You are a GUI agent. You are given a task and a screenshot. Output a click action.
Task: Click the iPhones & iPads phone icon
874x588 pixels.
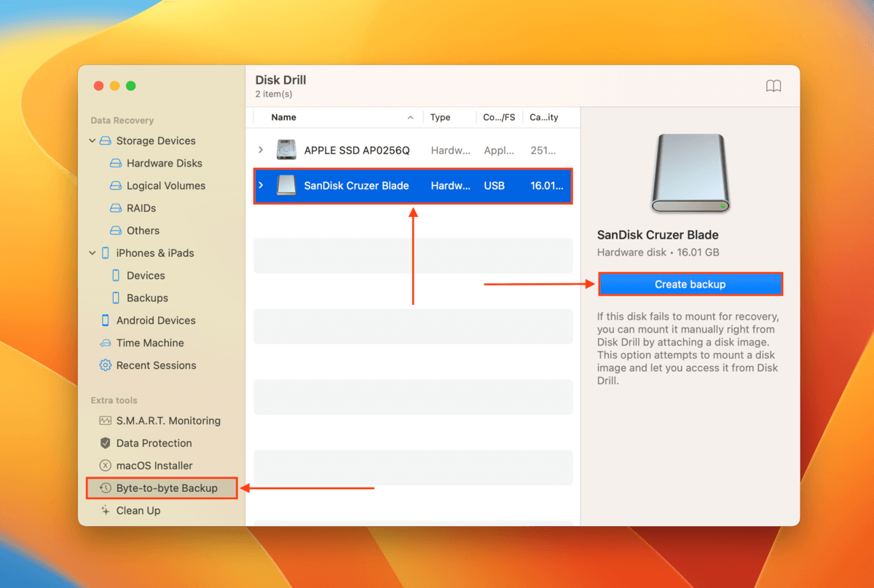point(106,253)
